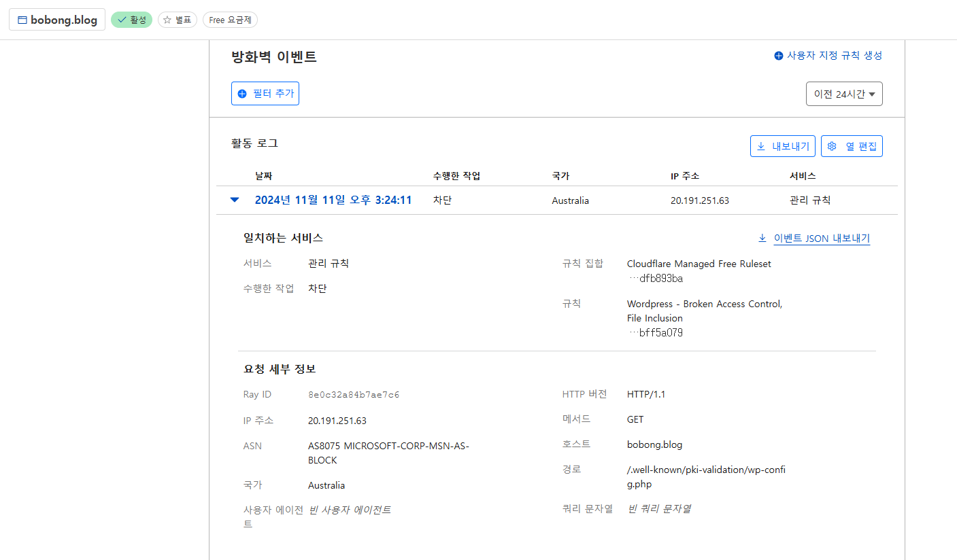The width and height of the screenshot is (957, 560).
Task: Collapse the 2024년 11월 11일 event row arrow
Action: (x=235, y=200)
